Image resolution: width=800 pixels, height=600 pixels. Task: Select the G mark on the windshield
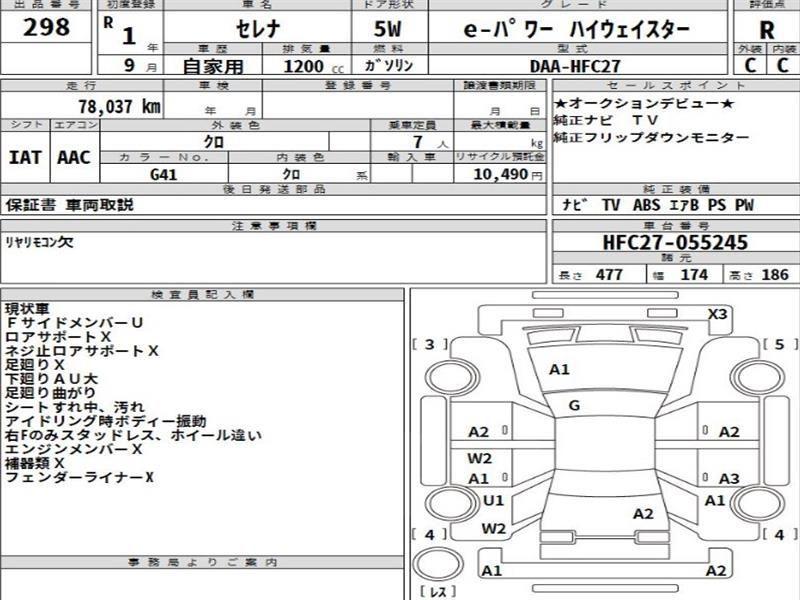(x=574, y=406)
